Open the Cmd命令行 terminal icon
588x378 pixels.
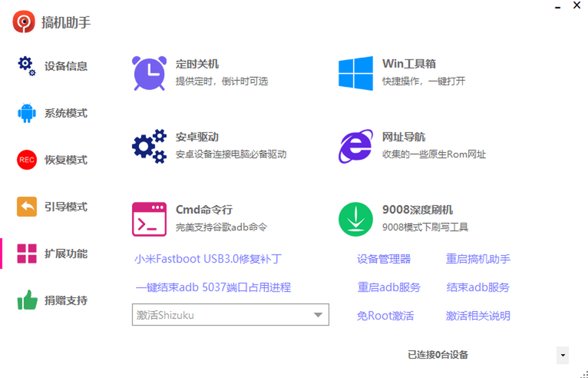pyautogui.click(x=149, y=218)
